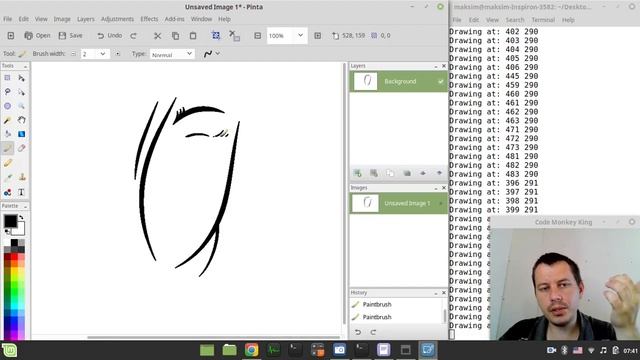Open the Search menu in terminal window
Viewport: 640px width, 360px height.
point(515,20)
